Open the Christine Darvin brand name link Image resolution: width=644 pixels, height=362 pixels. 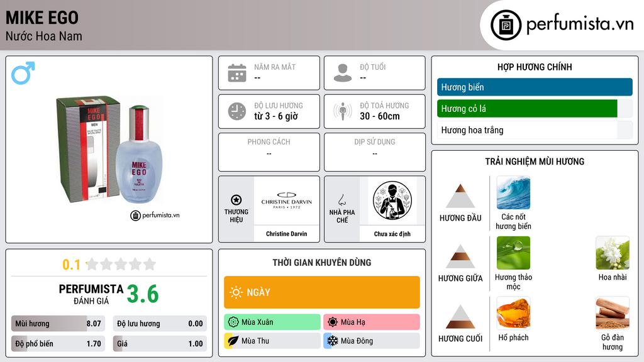coord(287,234)
